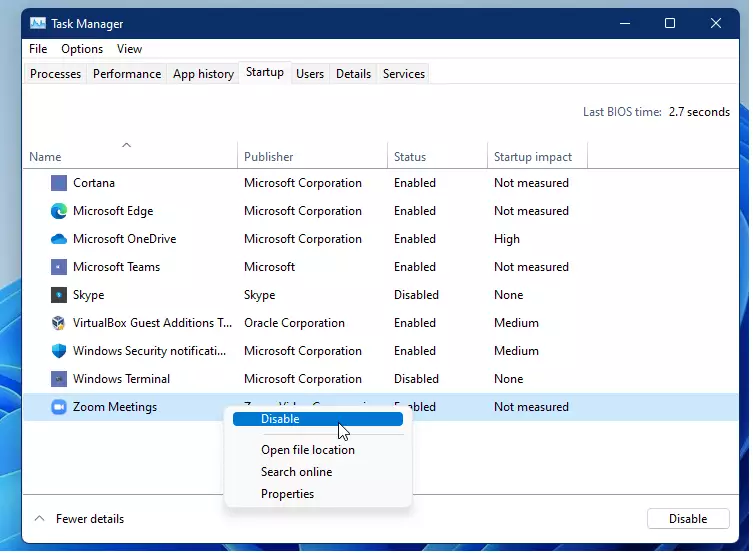Click the Task Manager title bar icon

pos(37,24)
